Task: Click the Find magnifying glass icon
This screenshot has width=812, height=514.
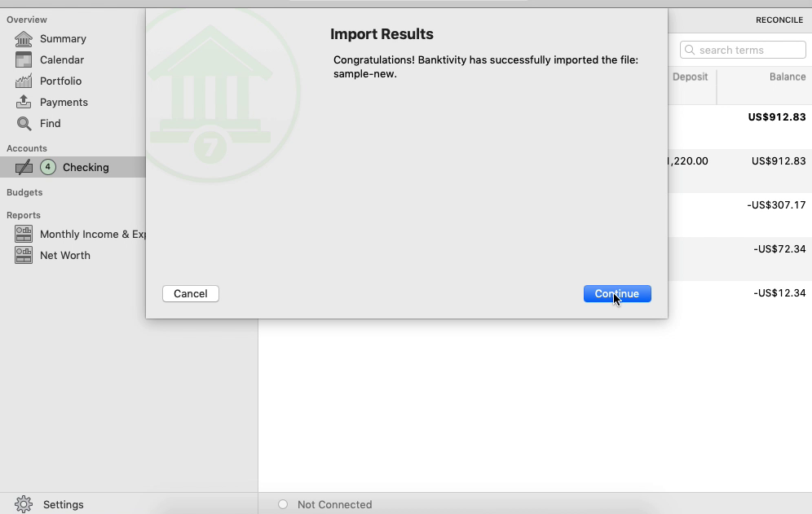Action: pos(24,123)
